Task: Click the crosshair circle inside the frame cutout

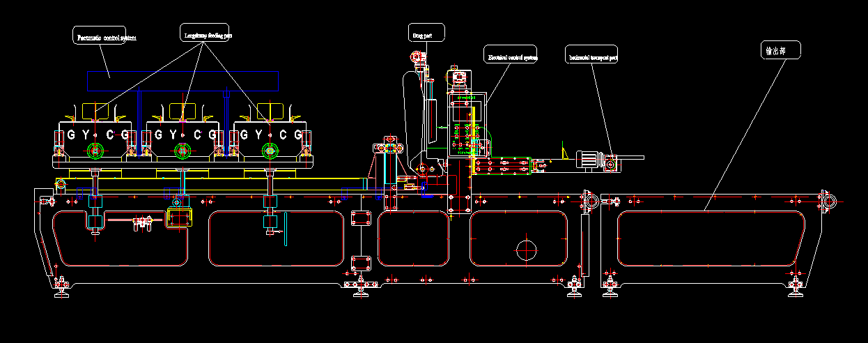Action: pyautogui.click(x=527, y=248)
